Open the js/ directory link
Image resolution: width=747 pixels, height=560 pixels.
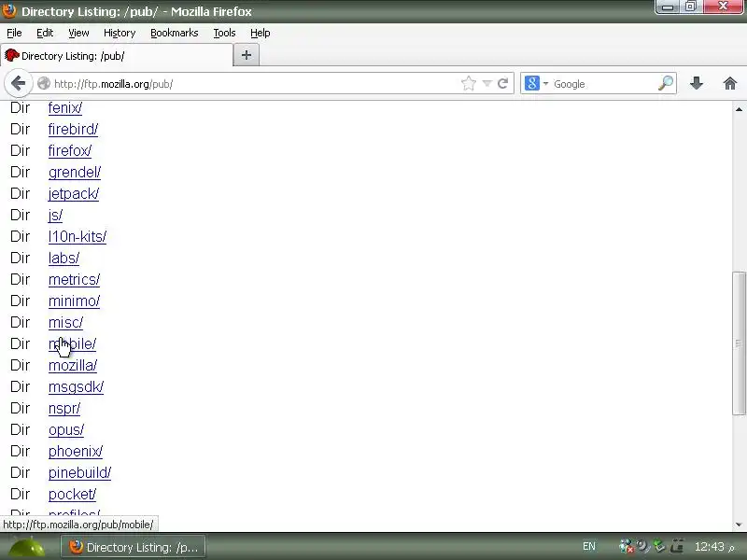click(55, 216)
